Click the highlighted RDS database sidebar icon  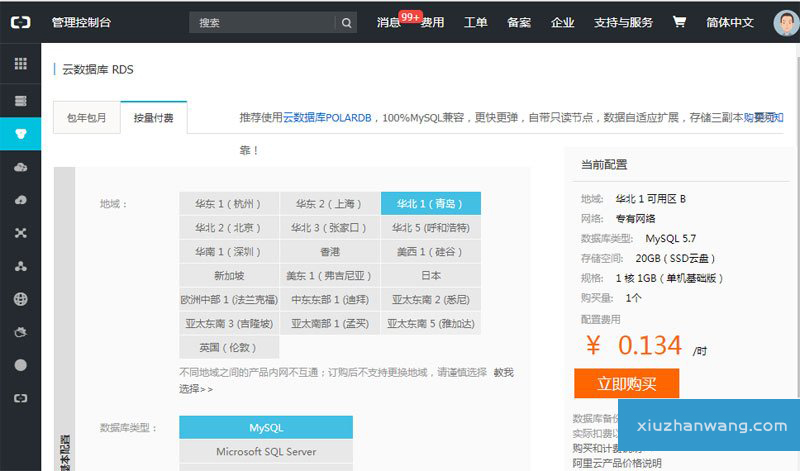click(20, 134)
